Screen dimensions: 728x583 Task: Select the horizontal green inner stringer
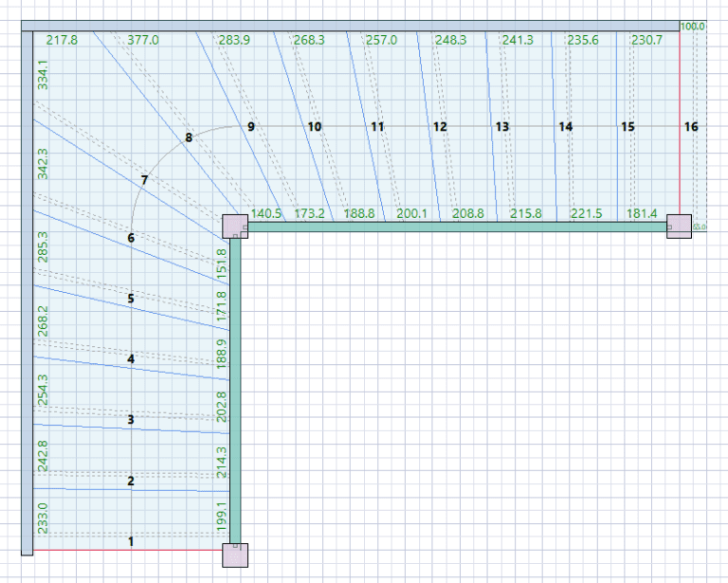pyautogui.click(x=457, y=227)
